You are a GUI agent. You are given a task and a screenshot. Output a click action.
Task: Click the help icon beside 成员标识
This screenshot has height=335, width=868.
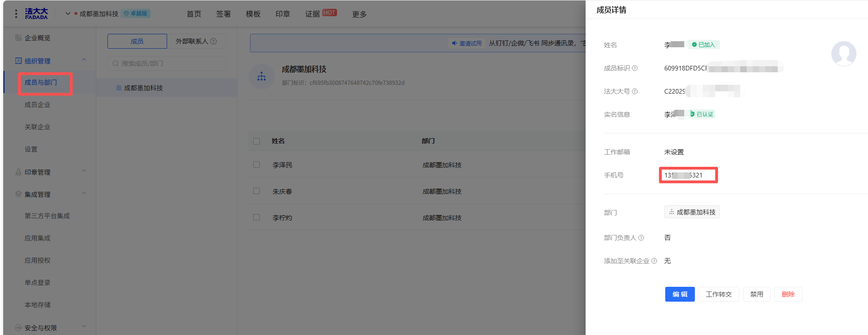[x=635, y=68]
